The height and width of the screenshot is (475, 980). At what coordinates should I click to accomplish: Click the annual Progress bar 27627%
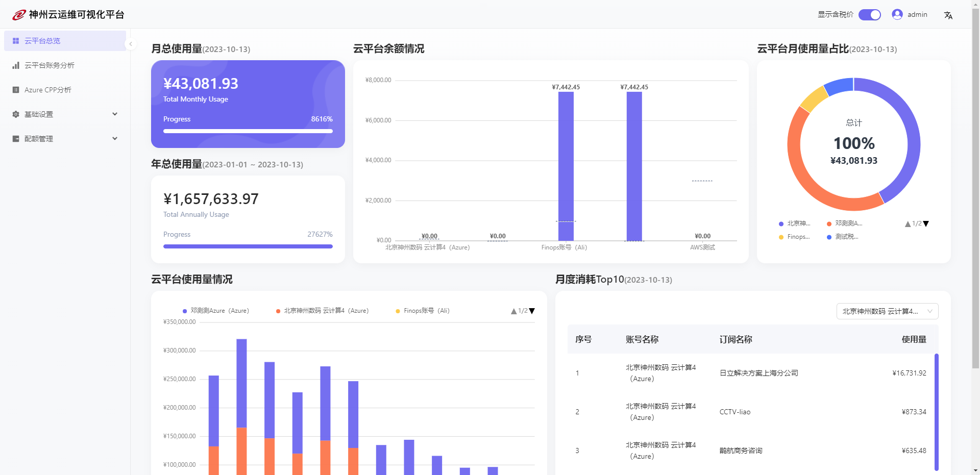[248, 246]
